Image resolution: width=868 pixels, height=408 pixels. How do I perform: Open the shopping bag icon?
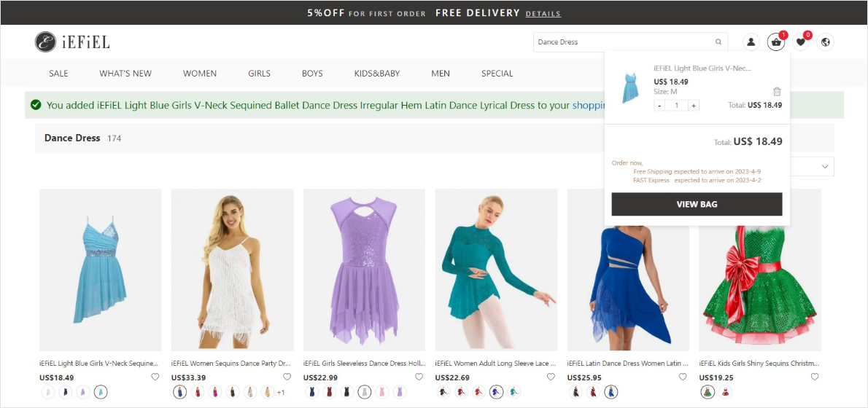(775, 42)
